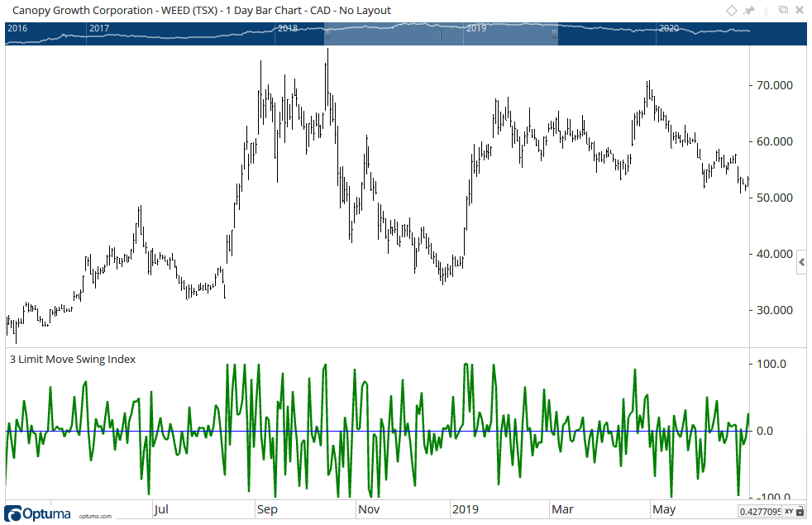Click the May label on date axis
812x525 pixels.
pyautogui.click(x=664, y=509)
